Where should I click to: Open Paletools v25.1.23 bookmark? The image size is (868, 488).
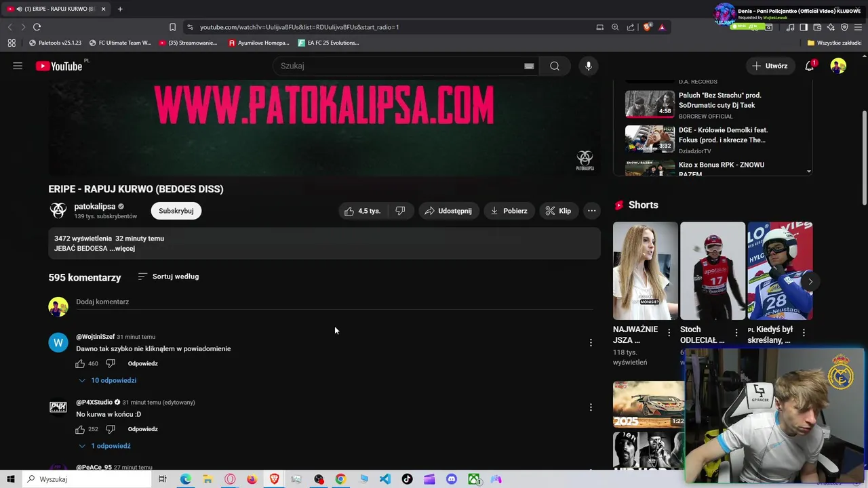click(x=55, y=43)
